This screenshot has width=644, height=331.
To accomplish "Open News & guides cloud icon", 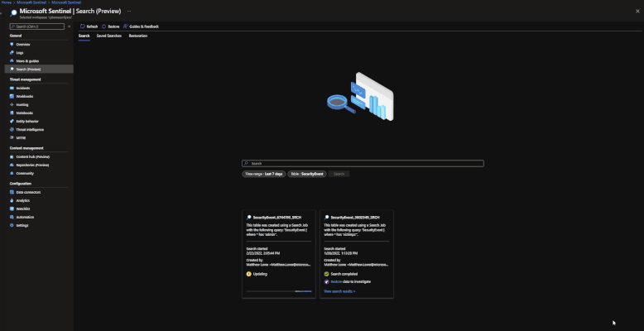I will (x=12, y=60).
